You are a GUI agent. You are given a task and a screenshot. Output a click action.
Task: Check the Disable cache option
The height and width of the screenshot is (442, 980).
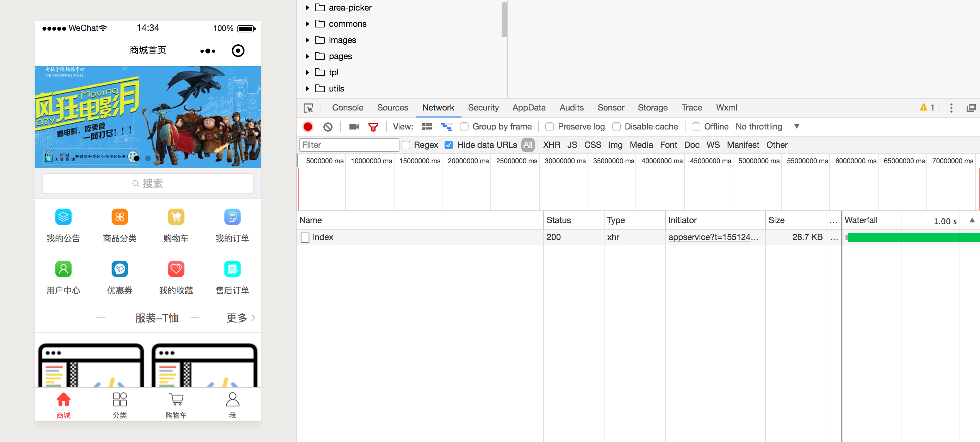coord(617,127)
